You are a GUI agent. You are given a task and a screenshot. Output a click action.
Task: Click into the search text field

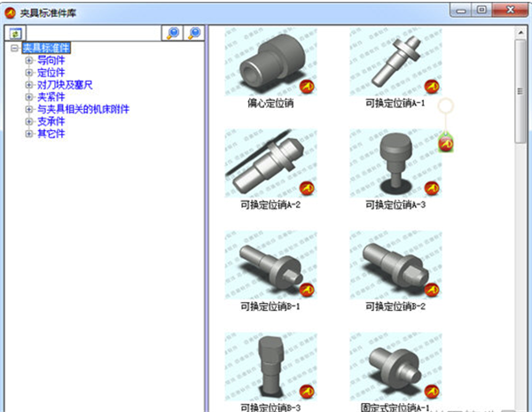coord(93,34)
